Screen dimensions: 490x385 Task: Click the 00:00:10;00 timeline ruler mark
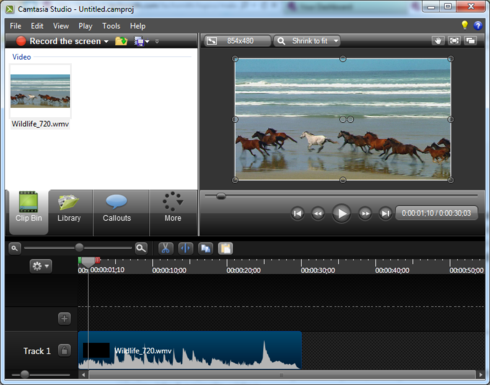169,270
